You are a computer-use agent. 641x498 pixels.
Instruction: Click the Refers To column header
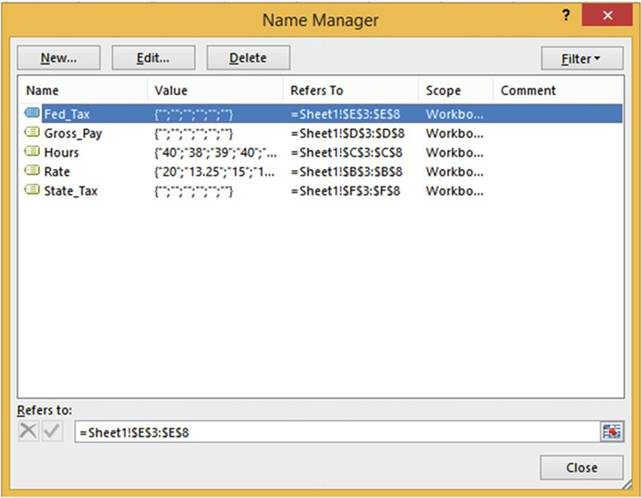pyautogui.click(x=349, y=90)
